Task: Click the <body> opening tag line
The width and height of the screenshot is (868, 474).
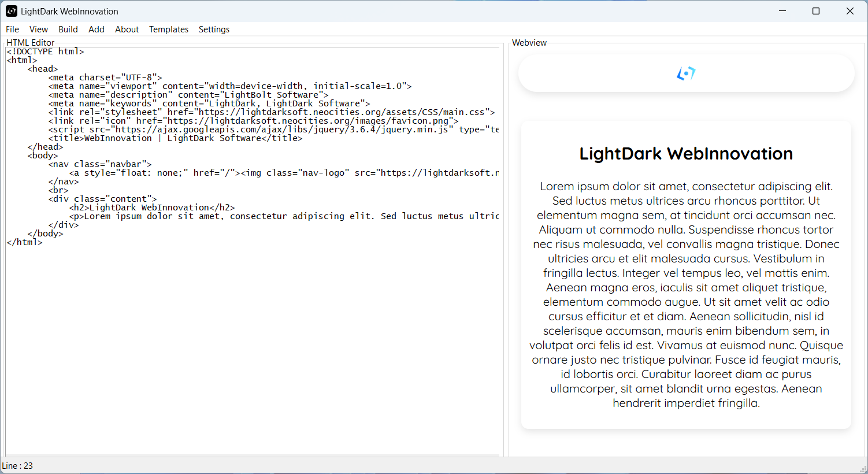Action: coord(43,155)
